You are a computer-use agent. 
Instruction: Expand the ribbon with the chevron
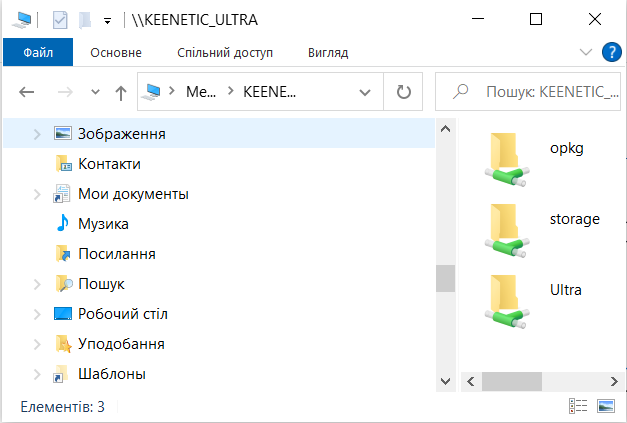[x=586, y=52]
